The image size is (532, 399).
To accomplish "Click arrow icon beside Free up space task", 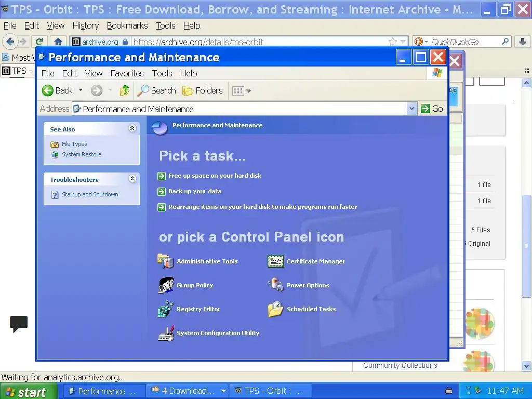I will [x=162, y=176].
